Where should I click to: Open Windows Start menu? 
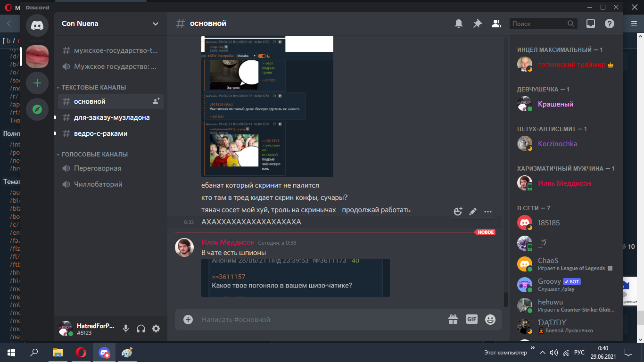11,353
